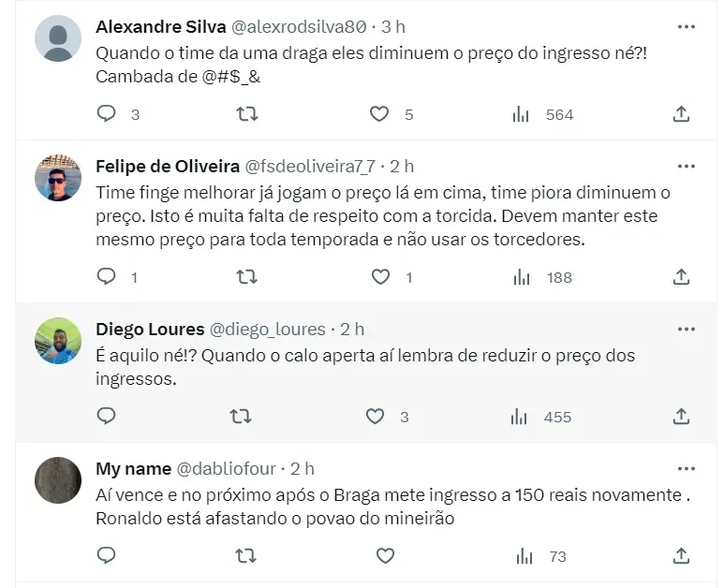This screenshot has width=724, height=588.
Task: Like Alexandre Silva's tweet
Action: point(378,114)
